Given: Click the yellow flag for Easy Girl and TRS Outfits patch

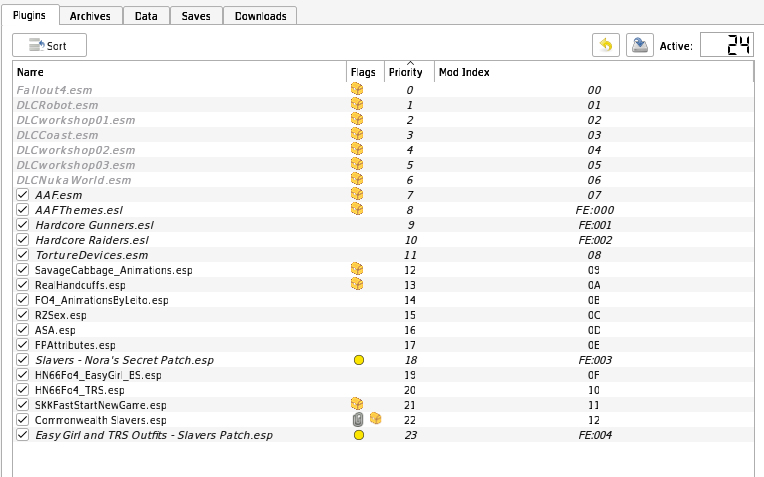Looking at the screenshot, I should click(x=359, y=435).
